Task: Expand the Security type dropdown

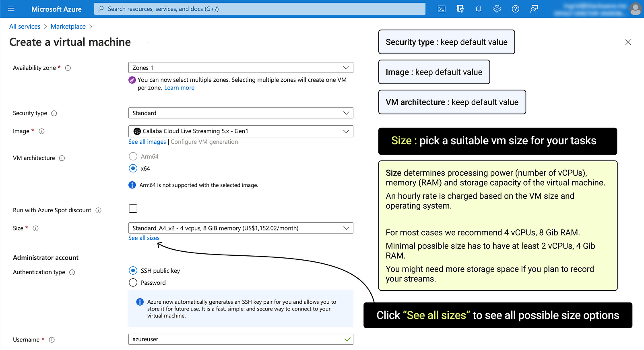Action: click(x=241, y=113)
